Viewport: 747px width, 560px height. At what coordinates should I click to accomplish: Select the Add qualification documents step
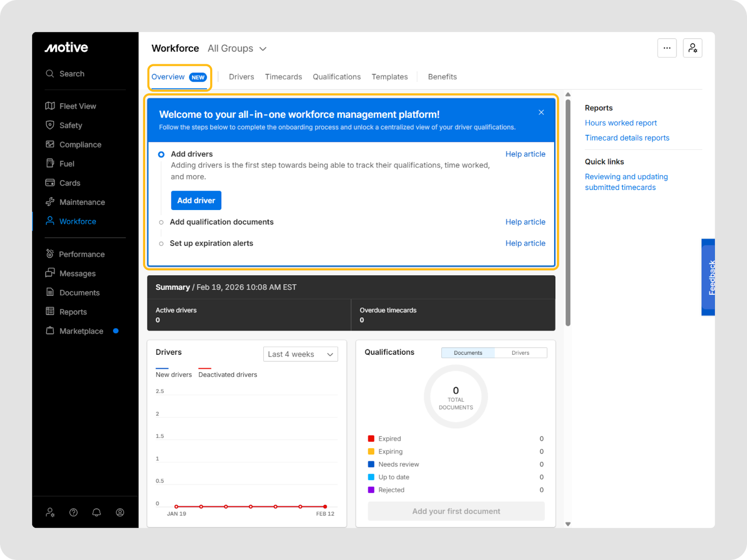pos(221,222)
